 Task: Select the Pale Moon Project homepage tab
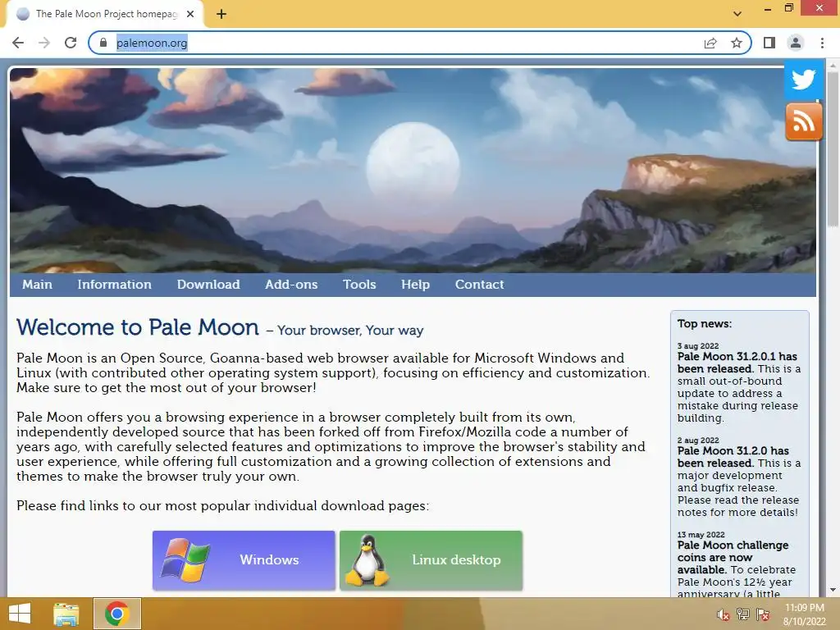pos(104,14)
